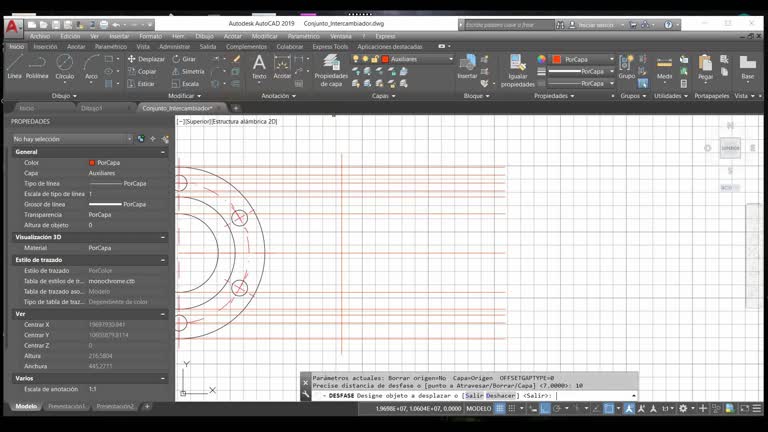Viewport: 768px width, 432px height.
Task: Click the Undo arrow in quick access toolbar
Action: (x=116, y=24)
